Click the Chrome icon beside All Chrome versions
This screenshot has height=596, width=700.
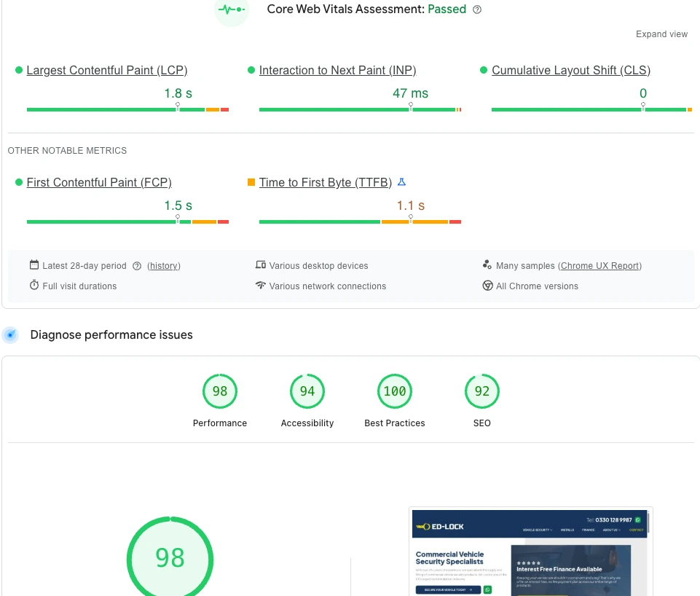click(x=488, y=286)
